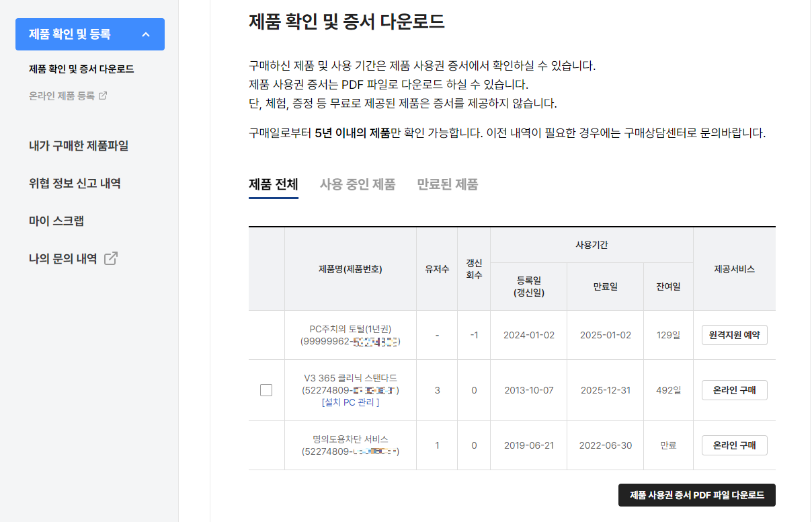
Task: Click external link icon beside 나의 문의 내역
Action: click(x=111, y=258)
